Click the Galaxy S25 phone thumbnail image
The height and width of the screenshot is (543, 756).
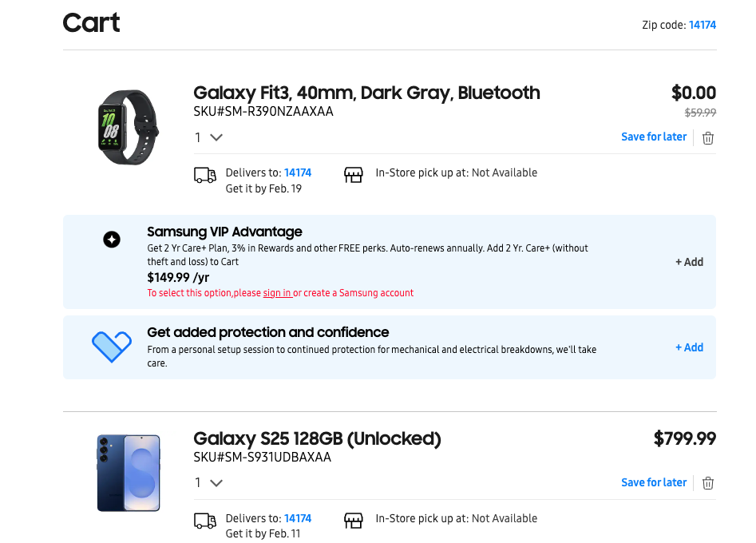point(129,473)
